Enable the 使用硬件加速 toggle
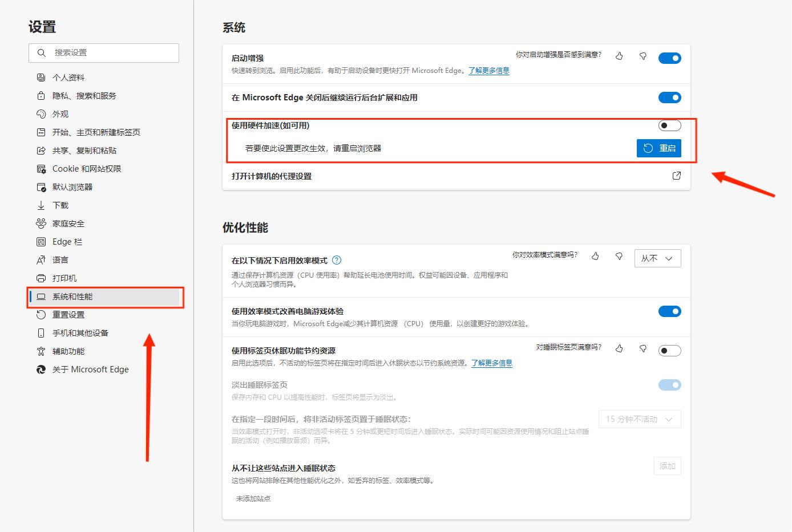The width and height of the screenshot is (792, 532). [x=669, y=125]
